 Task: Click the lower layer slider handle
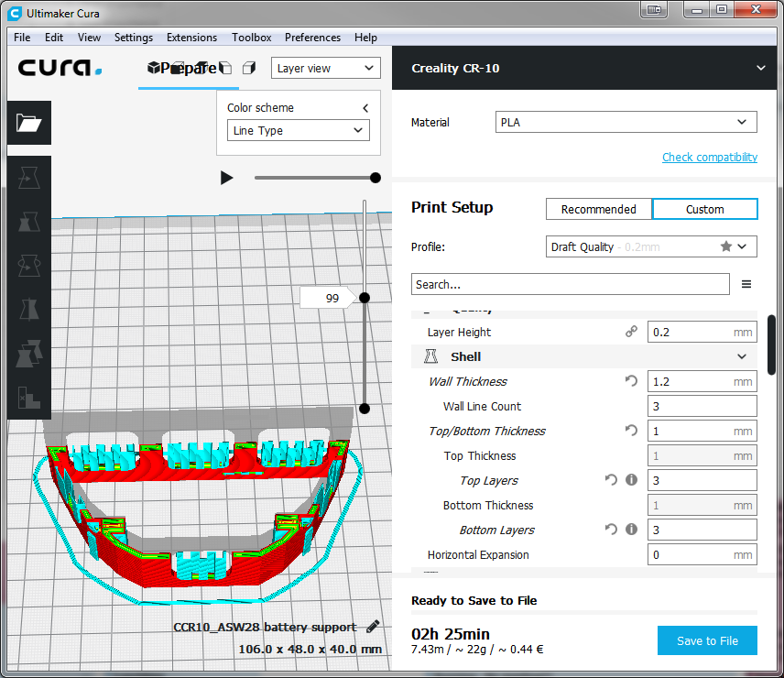click(365, 409)
